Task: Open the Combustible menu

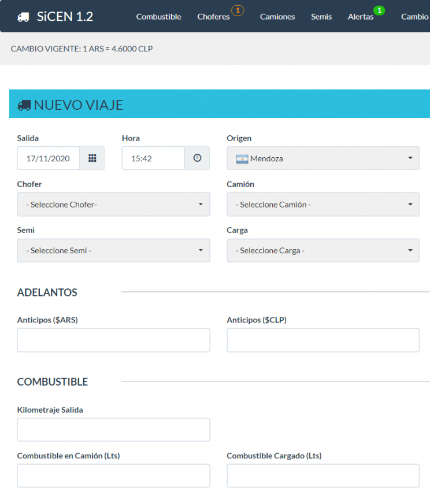Action: (159, 17)
